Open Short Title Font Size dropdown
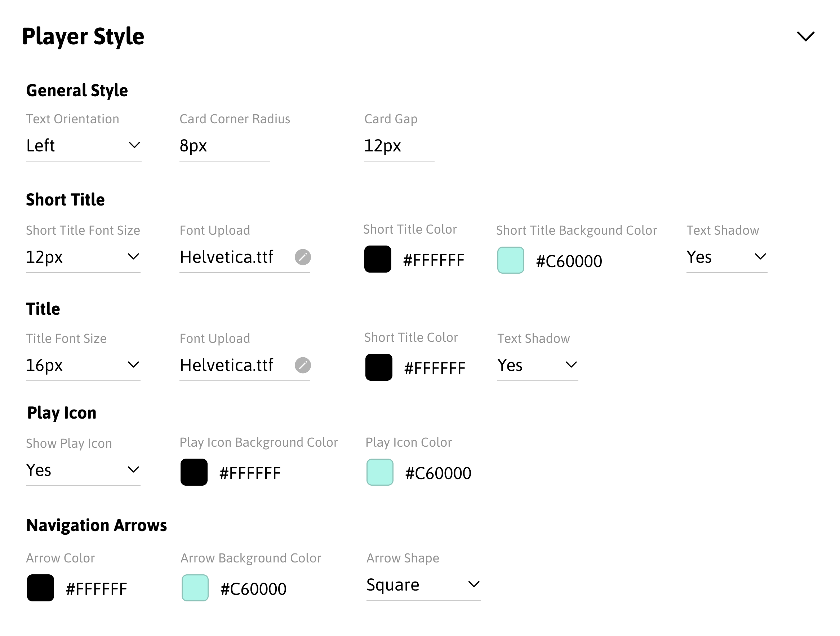This screenshot has width=840, height=636. coord(83,257)
